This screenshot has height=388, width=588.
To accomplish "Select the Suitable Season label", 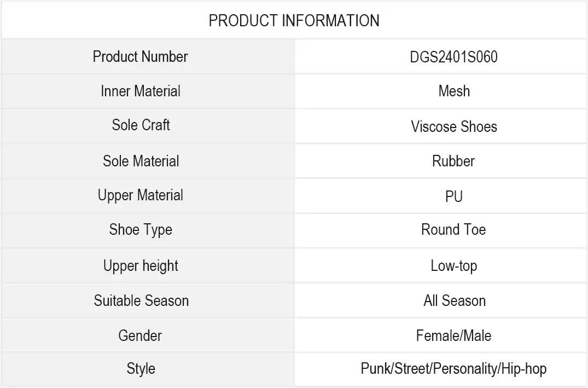I will [141, 300].
